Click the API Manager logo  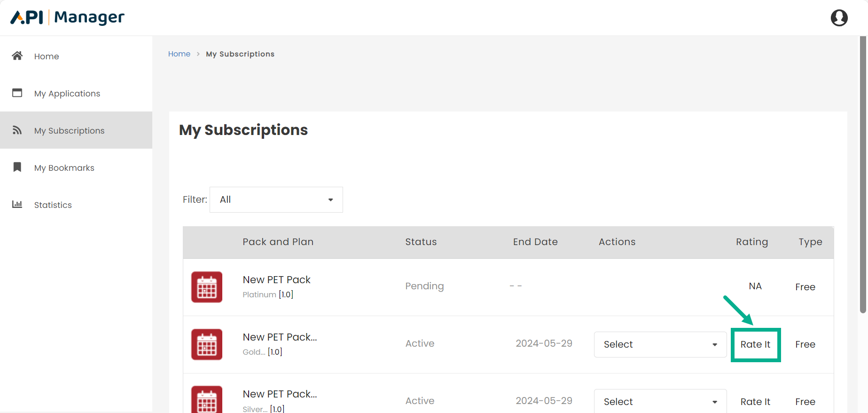click(68, 18)
